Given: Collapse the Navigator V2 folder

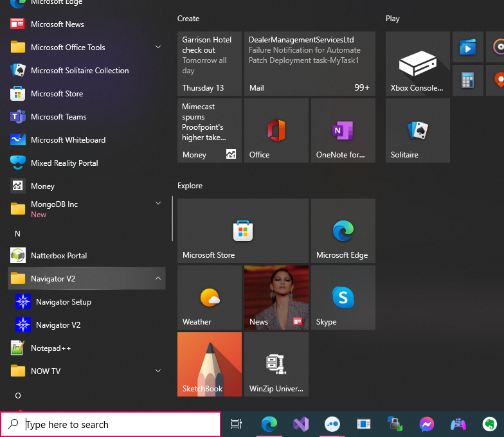Looking at the screenshot, I should (86, 279).
